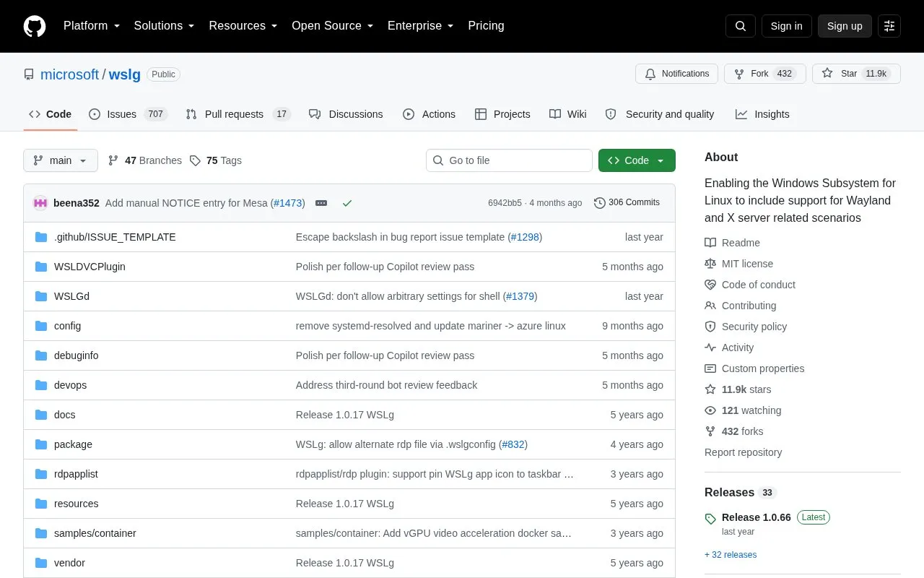The width and height of the screenshot is (924, 578).
Task: Expand the Open Source menu
Action: pyautogui.click(x=333, y=26)
